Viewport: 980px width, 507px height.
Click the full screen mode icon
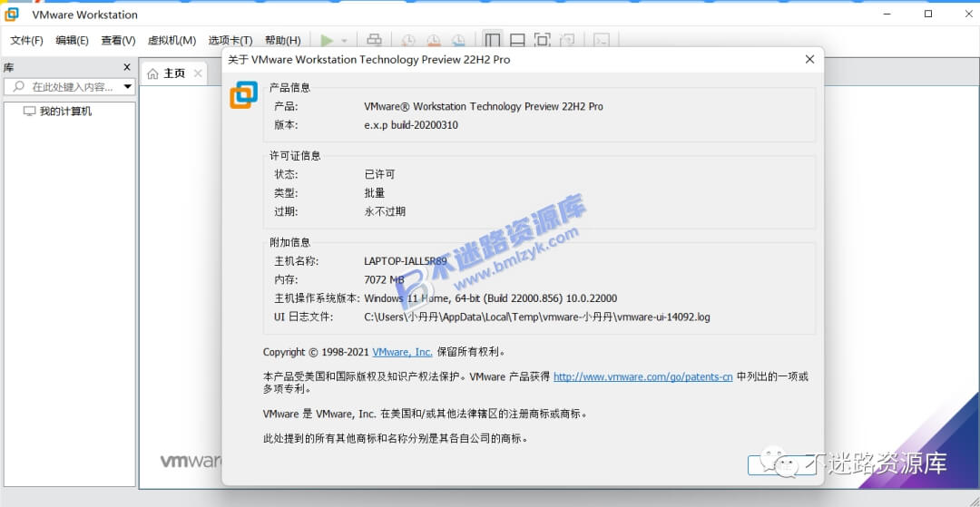tap(543, 41)
